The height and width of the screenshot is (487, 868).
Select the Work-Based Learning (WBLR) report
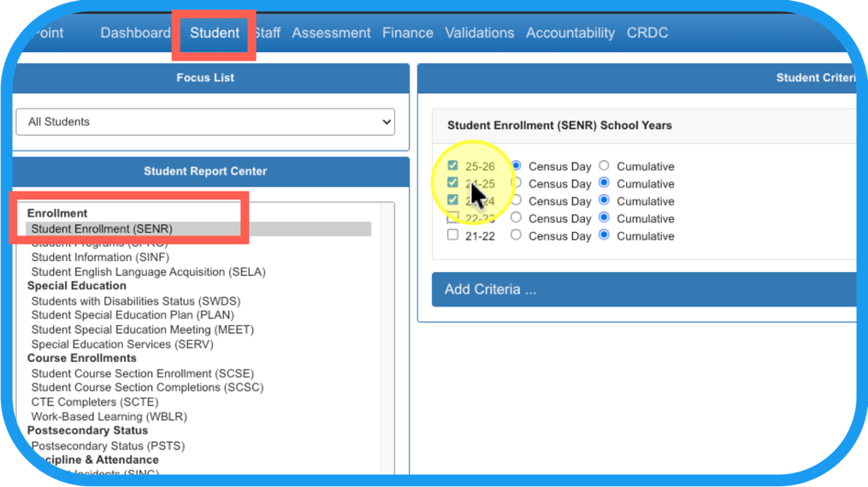click(109, 417)
